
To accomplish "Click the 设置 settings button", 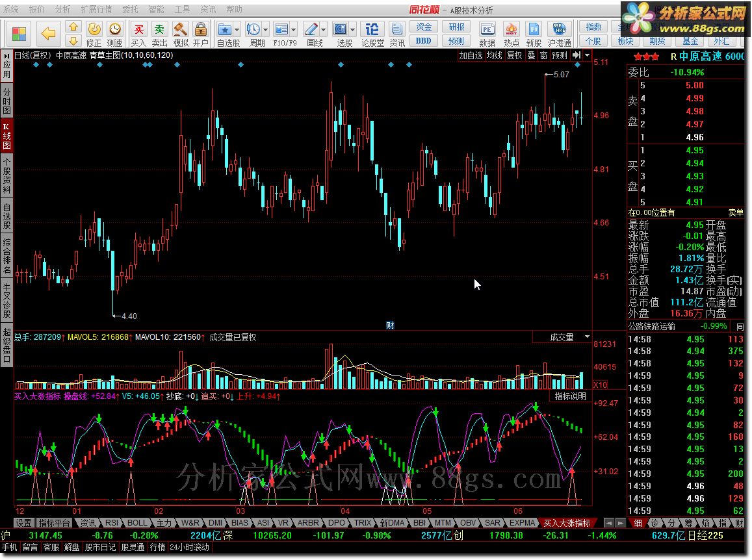I will coord(23,522).
